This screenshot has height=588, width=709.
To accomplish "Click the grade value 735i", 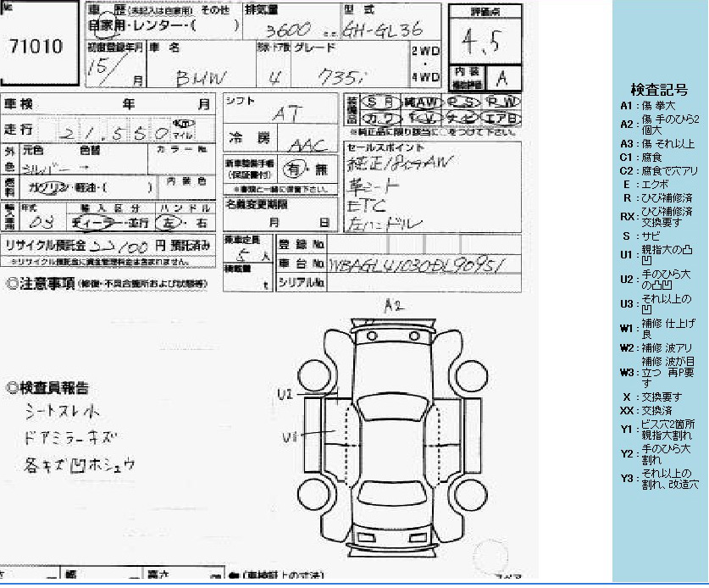I will tap(342, 77).
